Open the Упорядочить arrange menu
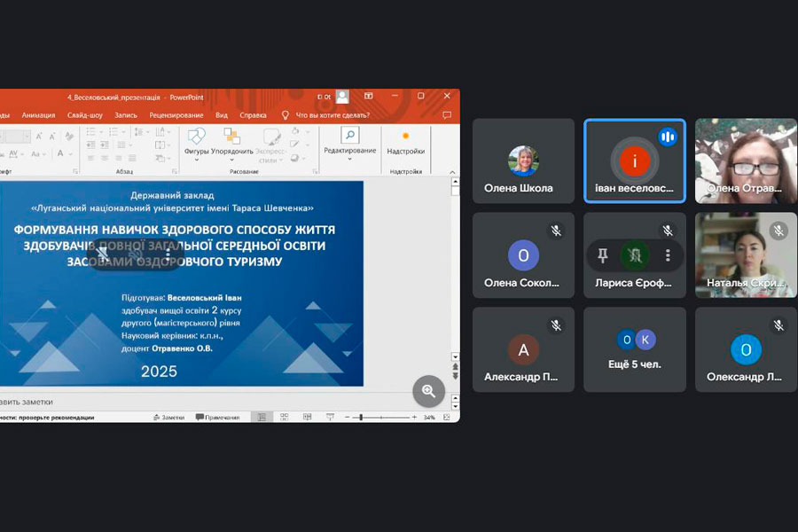 (x=232, y=144)
